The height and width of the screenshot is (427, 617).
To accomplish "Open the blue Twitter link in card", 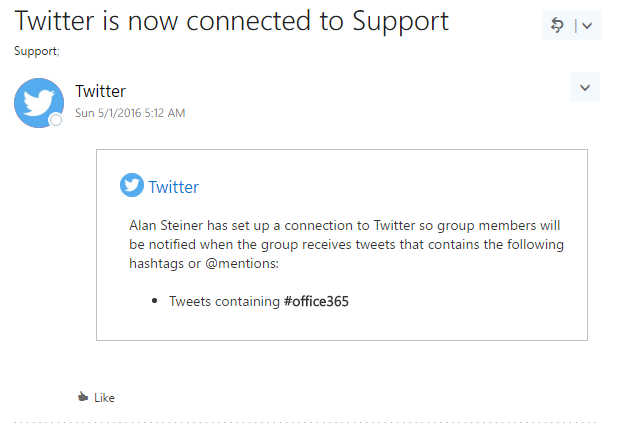I will click(x=173, y=187).
